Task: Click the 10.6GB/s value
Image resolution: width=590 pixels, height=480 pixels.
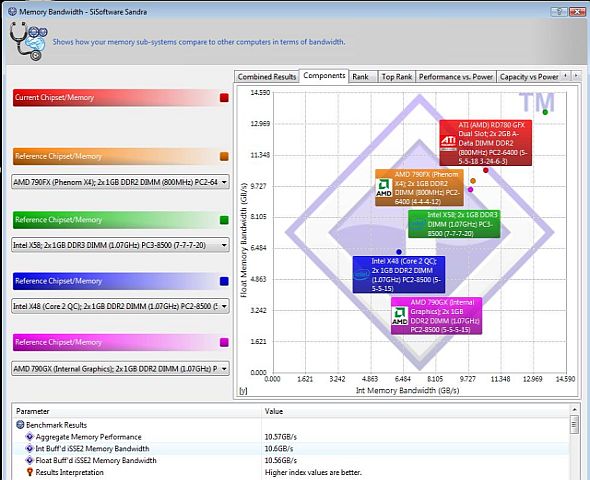Action: tap(279, 448)
